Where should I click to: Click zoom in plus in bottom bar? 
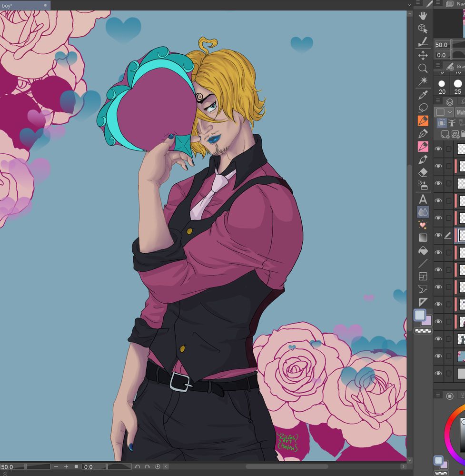click(66, 466)
